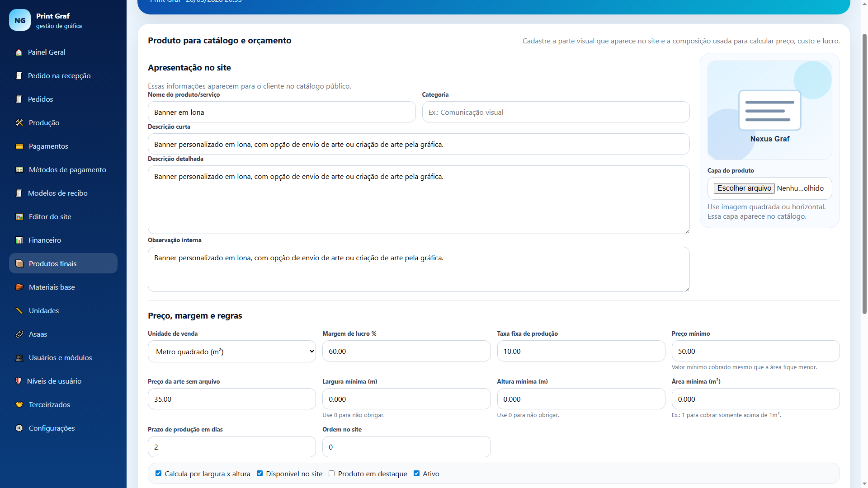Click the Editor do site picture icon

coord(19,217)
